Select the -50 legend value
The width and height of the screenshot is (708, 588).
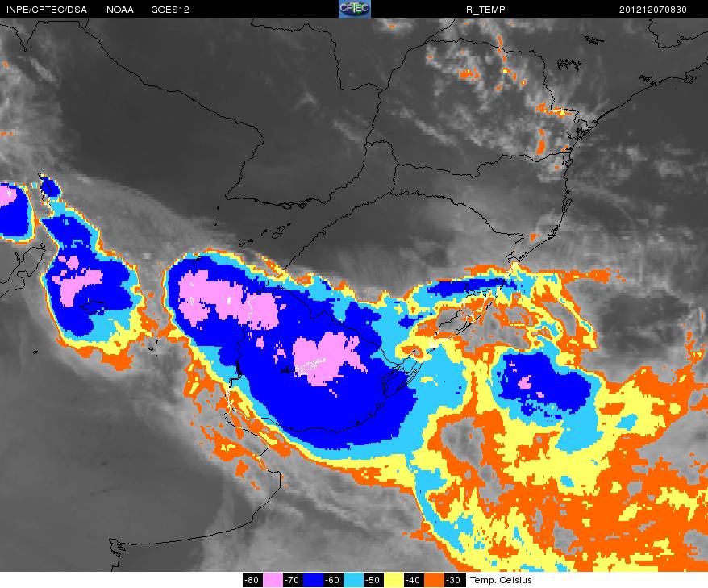(x=373, y=580)
